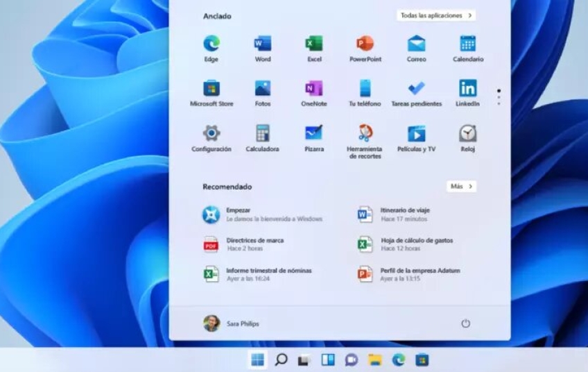Go to next pinned apps page dot
Screen dimensions: 588x372
pos(499,97)
